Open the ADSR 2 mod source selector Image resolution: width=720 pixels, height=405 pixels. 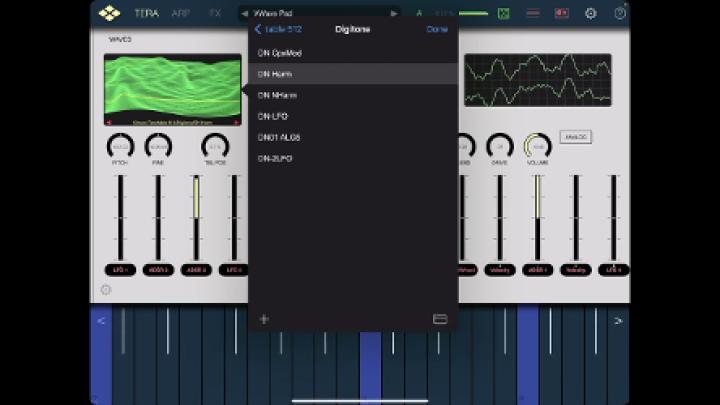158,270
